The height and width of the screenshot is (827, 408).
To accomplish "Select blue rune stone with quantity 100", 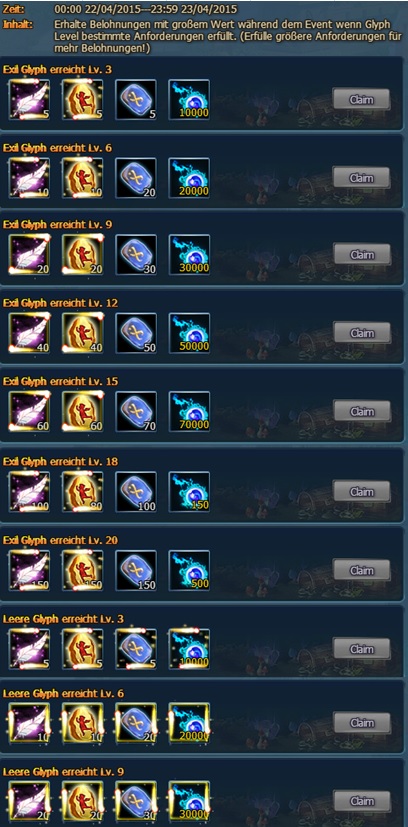I will [136, 492].
